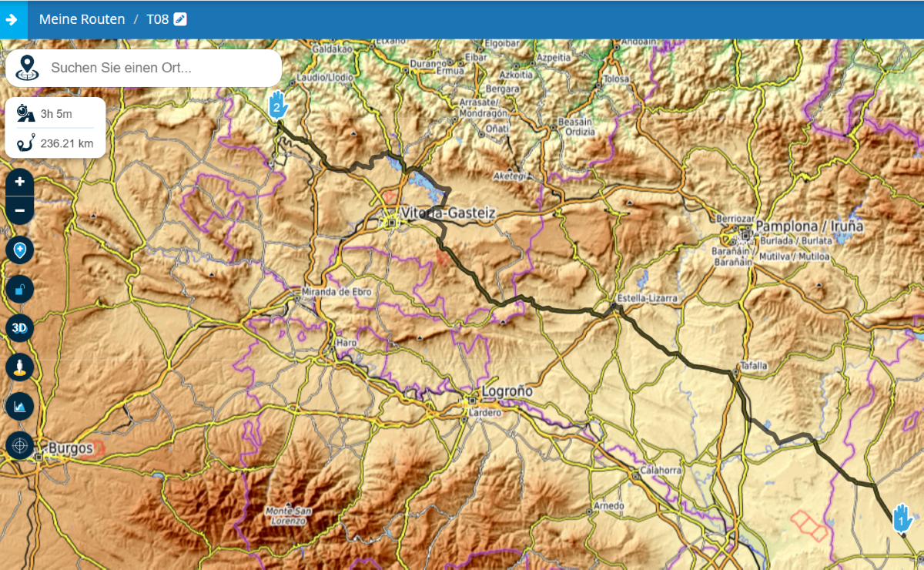Open street view pegman icon
Screen dimensions: 924x570
tap(20, 367)
